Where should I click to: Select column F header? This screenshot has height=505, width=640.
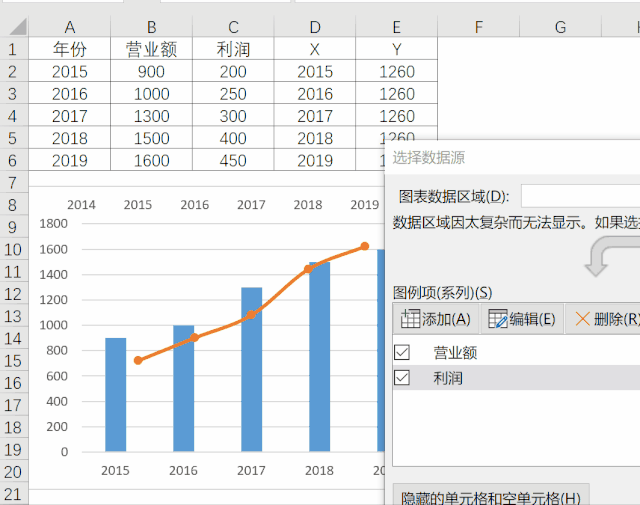point(478,27)
